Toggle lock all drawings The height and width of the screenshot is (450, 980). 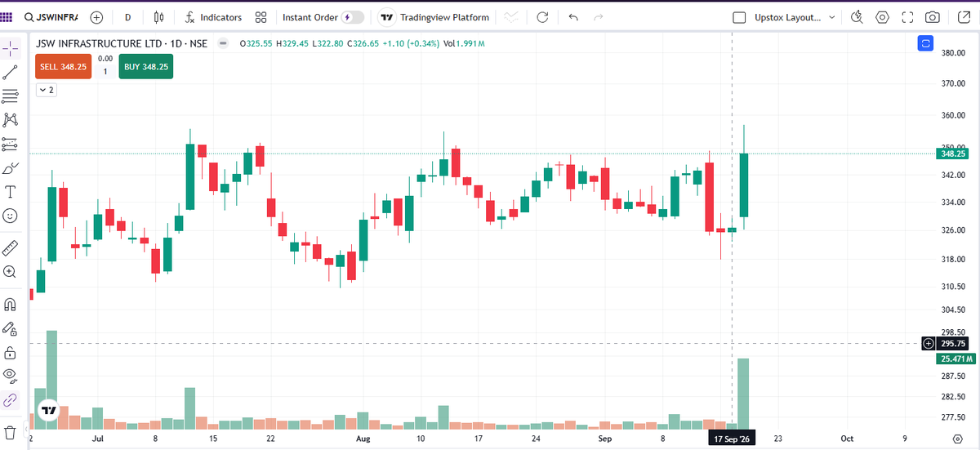tap(10, 353)
